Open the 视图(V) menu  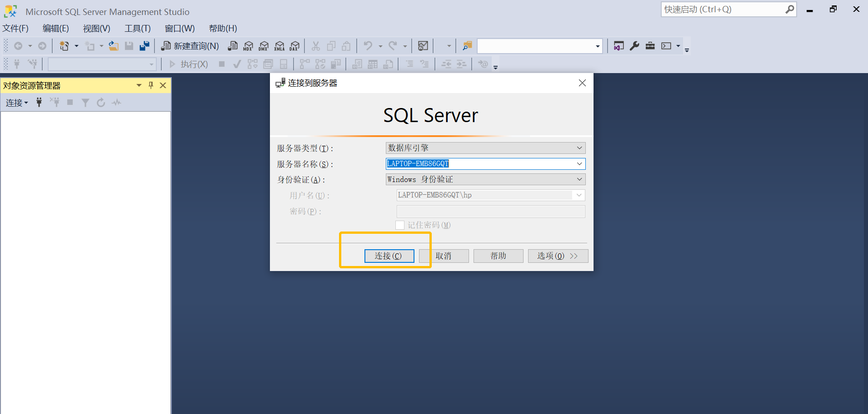coord(96,28)
